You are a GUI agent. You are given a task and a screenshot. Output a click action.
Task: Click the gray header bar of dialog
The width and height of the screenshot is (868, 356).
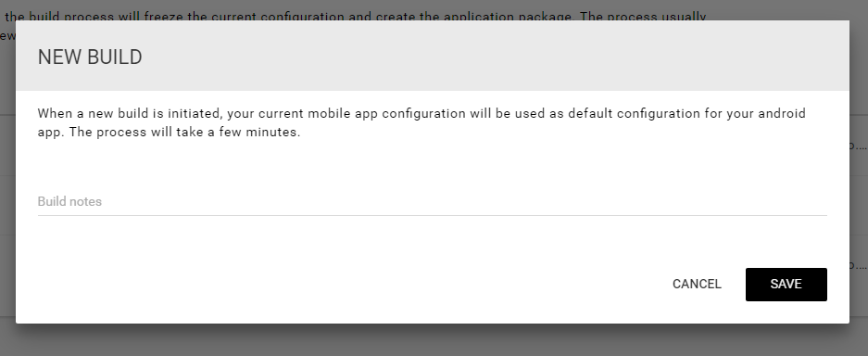tap(433, 56)
